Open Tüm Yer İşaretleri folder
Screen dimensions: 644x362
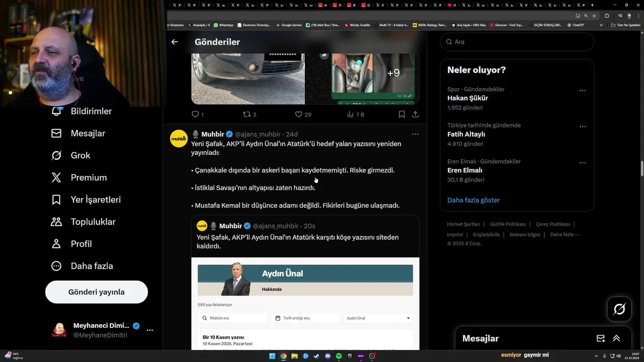coord(626,25)
